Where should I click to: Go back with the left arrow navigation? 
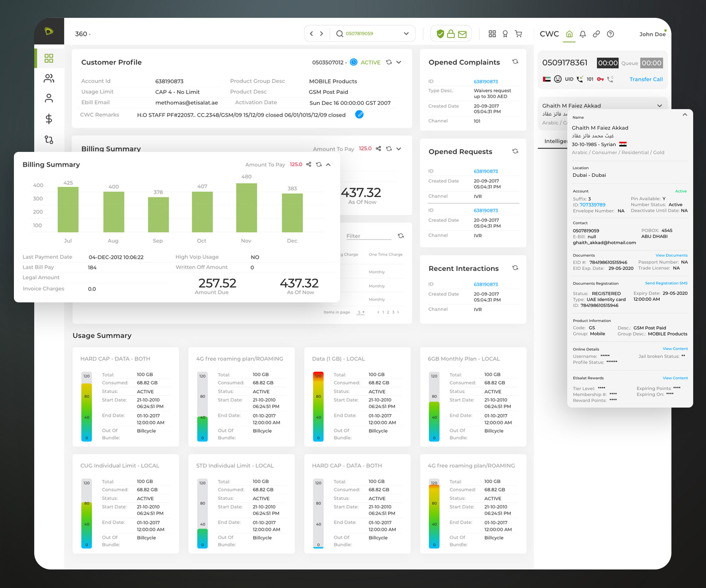tap(311, 34)
